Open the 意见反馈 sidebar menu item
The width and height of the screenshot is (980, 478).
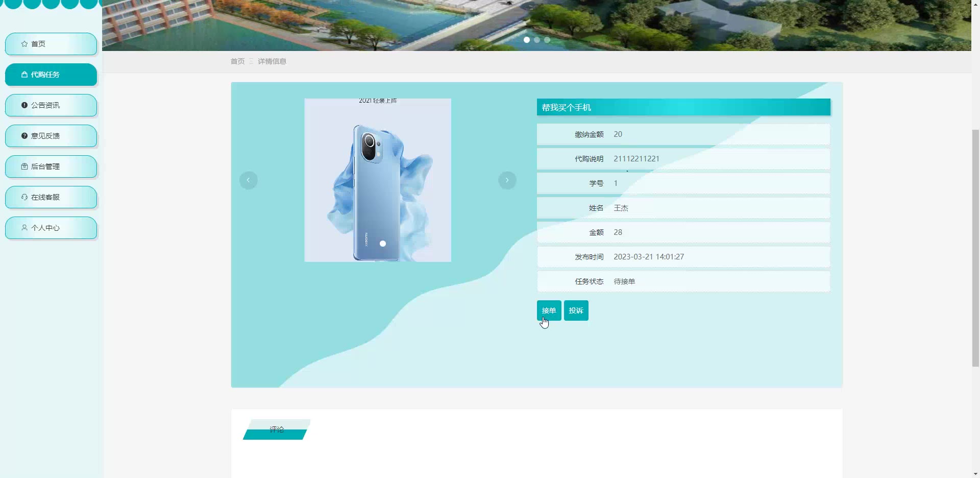click(51, 136)
